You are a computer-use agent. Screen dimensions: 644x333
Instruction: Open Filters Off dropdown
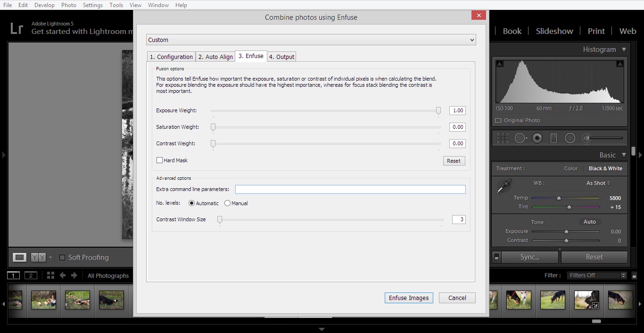597,275
